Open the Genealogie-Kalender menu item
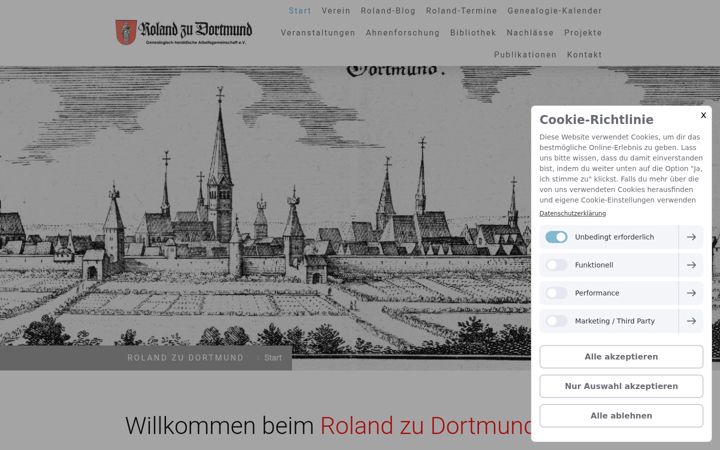The width and height of the screenshot is (720, 450). 555,11
